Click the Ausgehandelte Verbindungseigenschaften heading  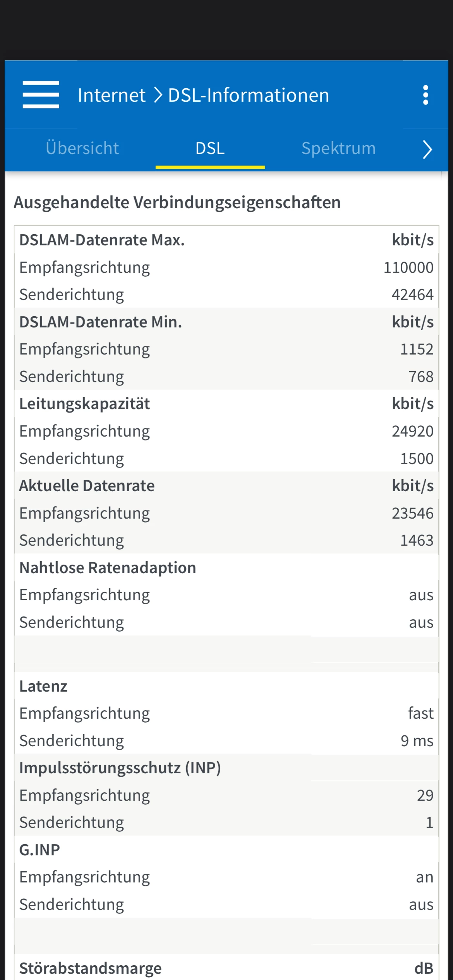(177, 202)
